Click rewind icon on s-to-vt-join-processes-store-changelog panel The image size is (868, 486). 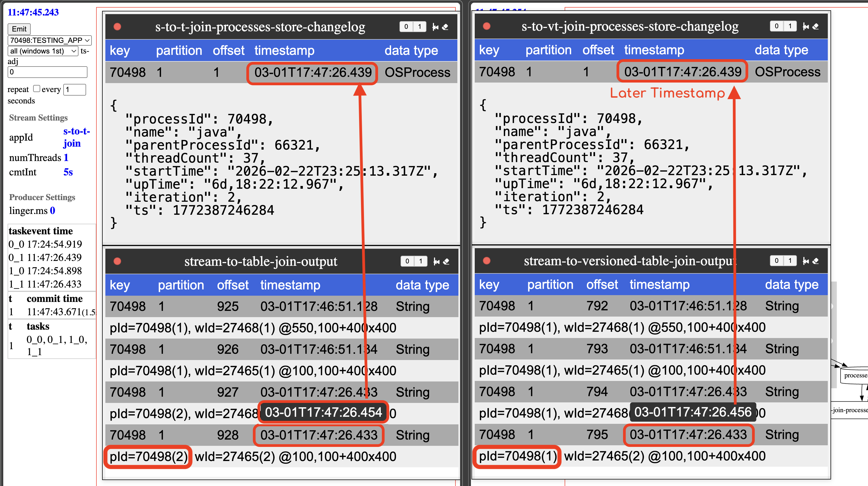pyautogui.click(x=806, y=26)
